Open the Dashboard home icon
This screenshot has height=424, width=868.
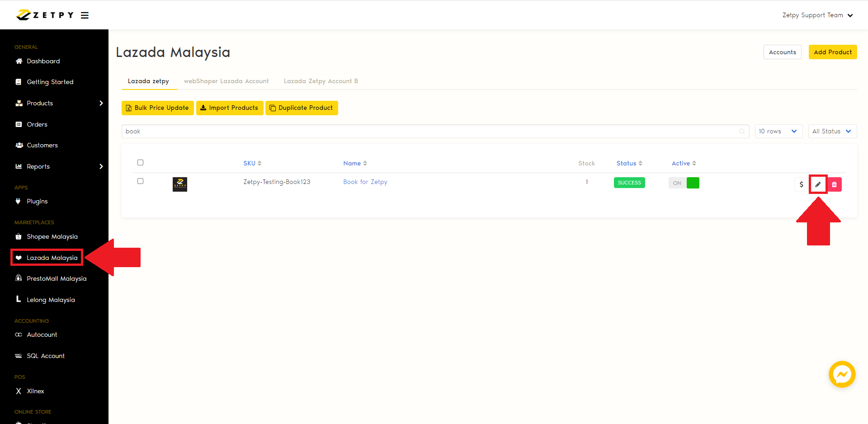pyautogui.click(x=19, y=61)
